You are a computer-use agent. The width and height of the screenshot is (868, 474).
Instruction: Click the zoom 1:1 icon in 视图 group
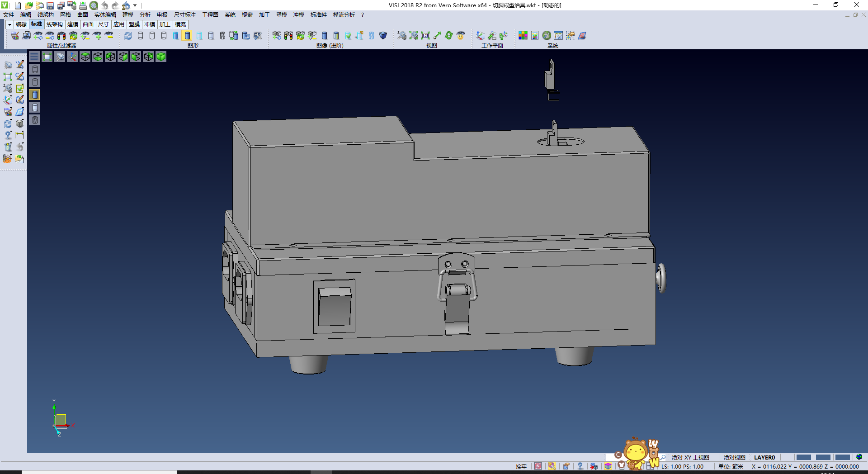(x=425, y=36)
